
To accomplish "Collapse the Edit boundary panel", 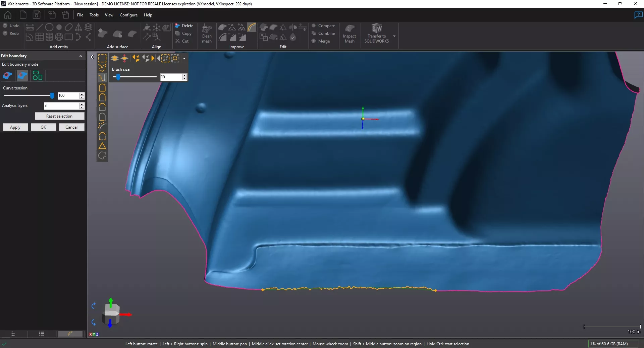I will pyautogui.click(x=80, y=56).
